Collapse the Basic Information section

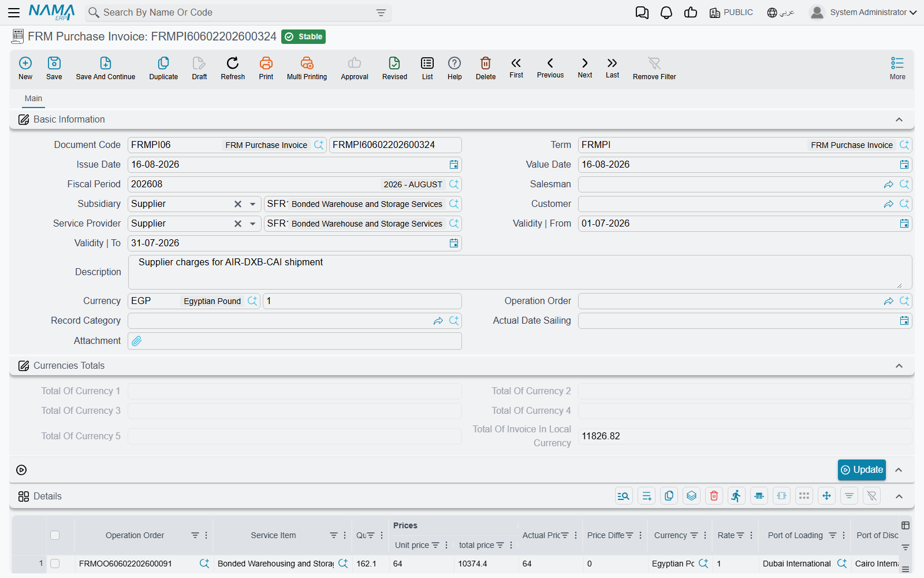[899, 120]
